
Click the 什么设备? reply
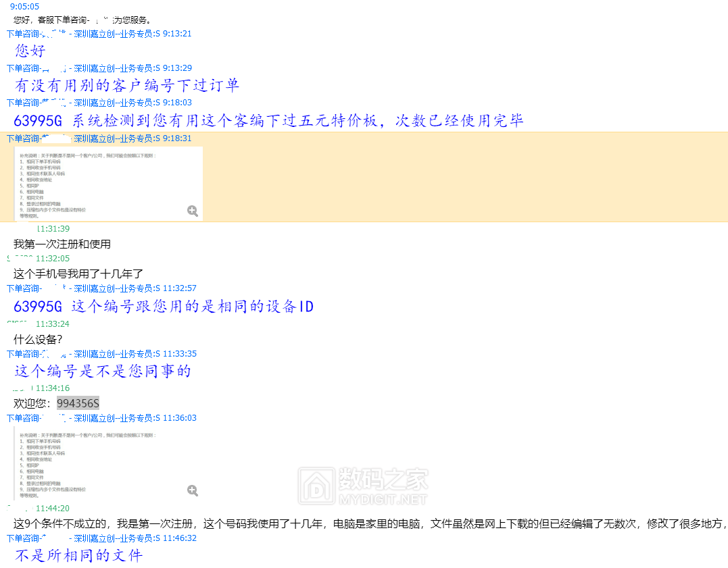tap(38, 339)
